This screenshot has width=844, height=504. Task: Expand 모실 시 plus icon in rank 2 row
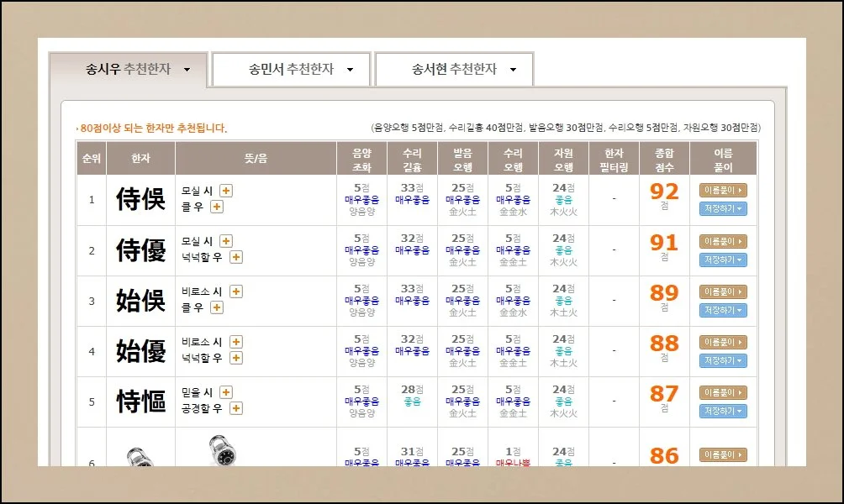[x=226, y=241]
